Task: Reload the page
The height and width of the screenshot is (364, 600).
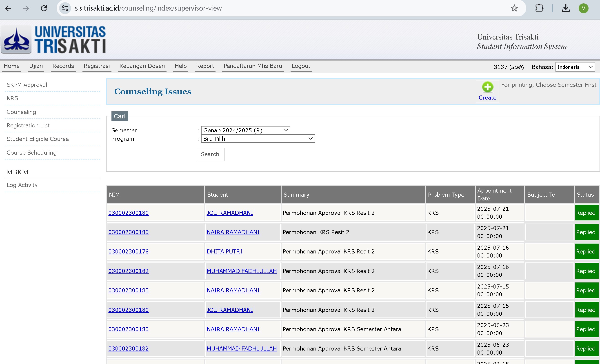Action: pyautogui.click(x=44, y=8)
